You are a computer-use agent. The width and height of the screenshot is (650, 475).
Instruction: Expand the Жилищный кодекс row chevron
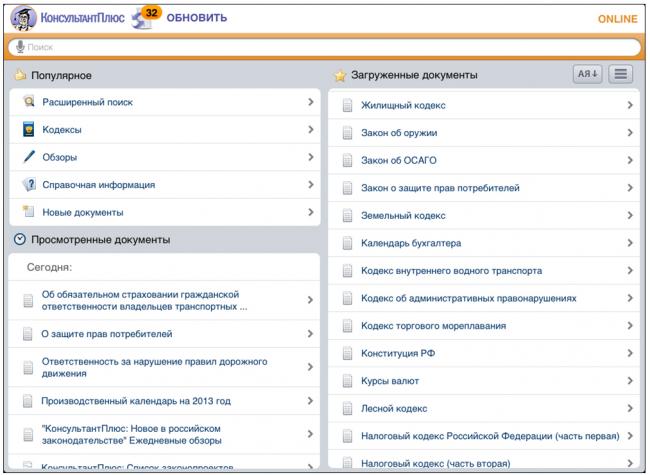629,105
